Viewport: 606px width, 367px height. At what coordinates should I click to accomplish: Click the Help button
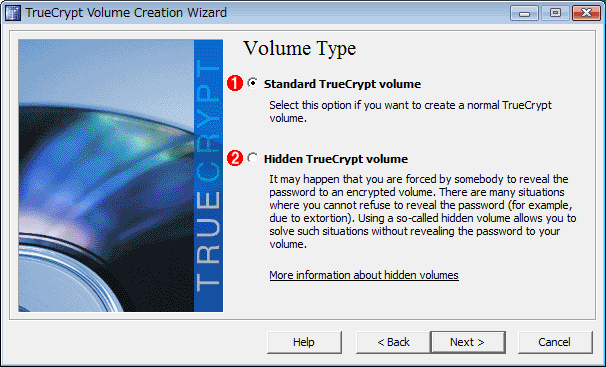coord(304,342)
